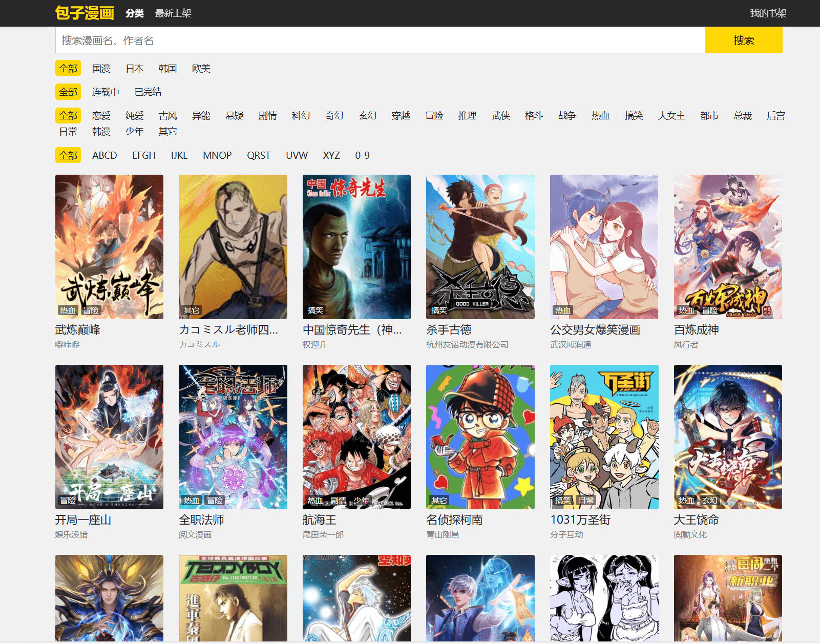
Task: Select the 欧美 region filter
Action: [x=201, y=69]
